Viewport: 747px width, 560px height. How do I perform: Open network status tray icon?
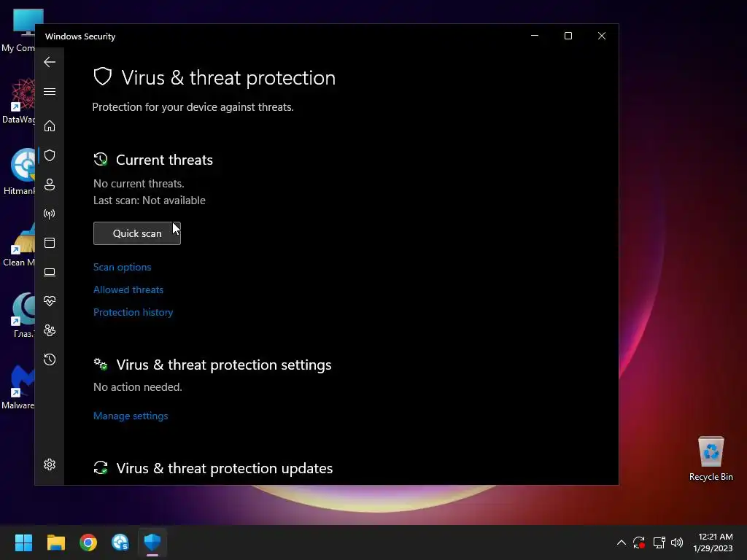(x=659, y=542)
